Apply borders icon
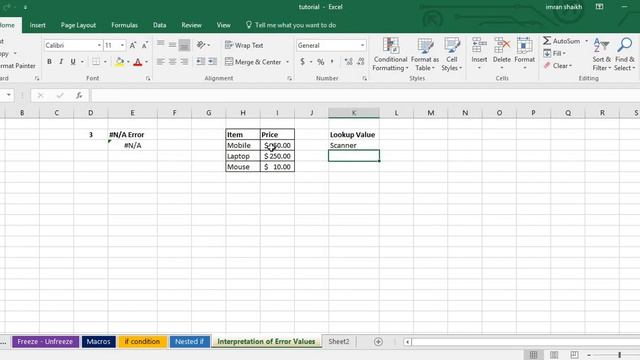Viewport: 640px width, 360px height. coord(96,62)
